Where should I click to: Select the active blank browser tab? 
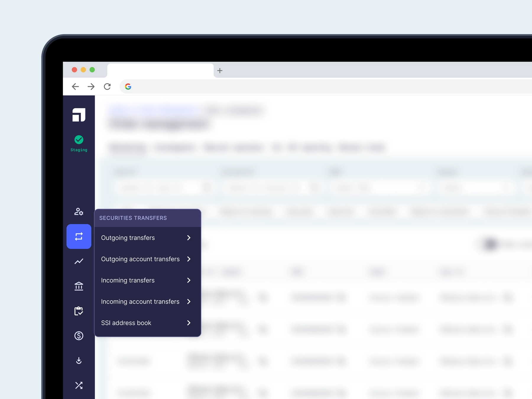160,71
